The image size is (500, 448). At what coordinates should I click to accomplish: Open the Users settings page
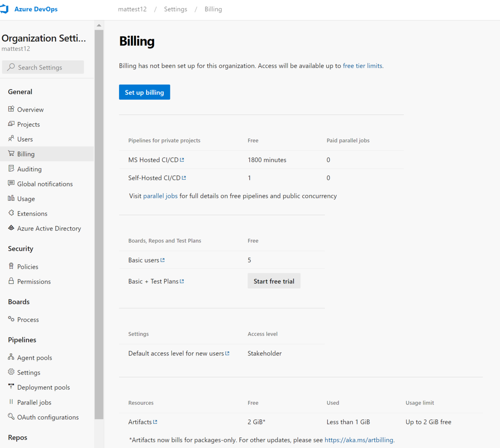coord(25,139)
